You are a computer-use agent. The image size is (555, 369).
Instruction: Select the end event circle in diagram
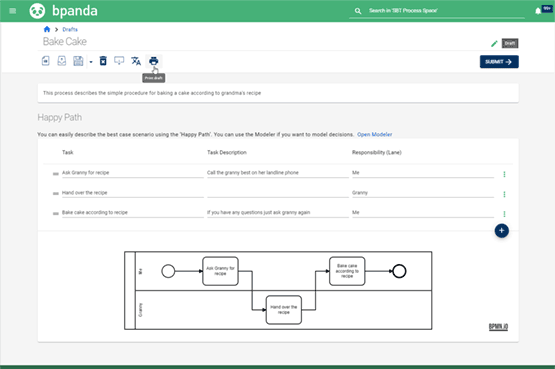[399, 271]
